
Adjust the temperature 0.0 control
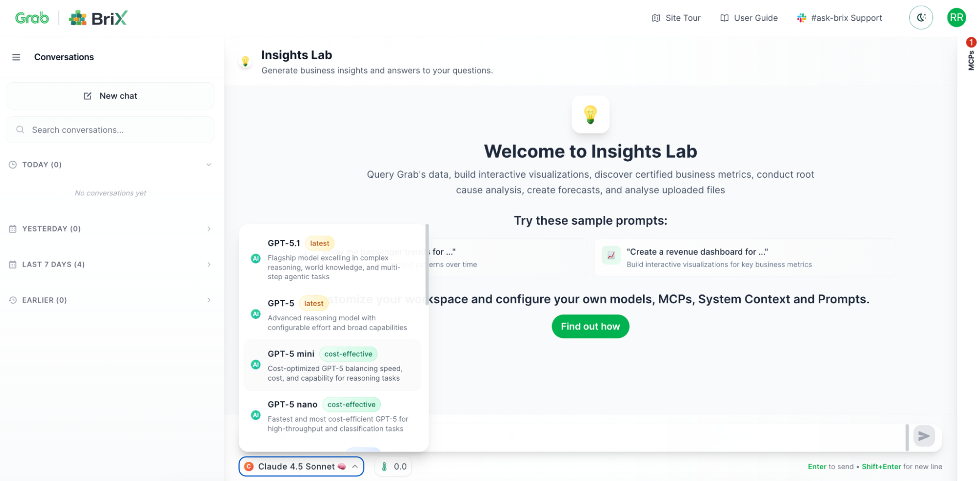click(x=394, y=466)
